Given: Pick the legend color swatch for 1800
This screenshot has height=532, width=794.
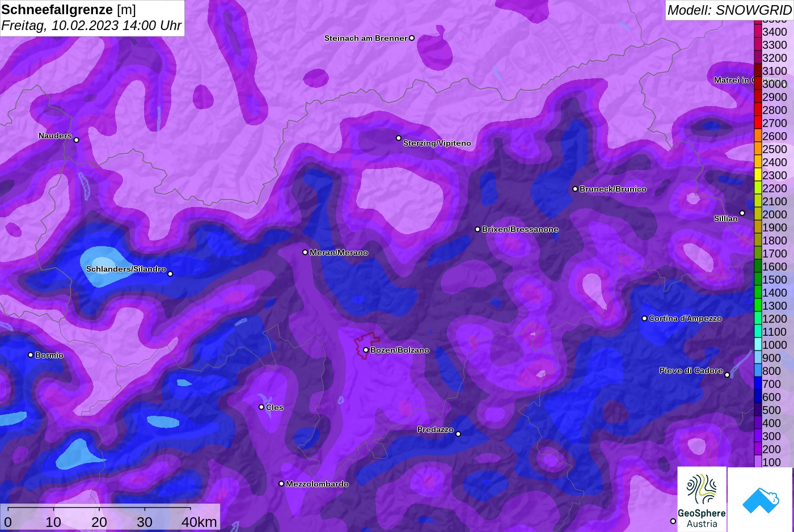Looking at the screenshot, I should (x=758, y=240).
